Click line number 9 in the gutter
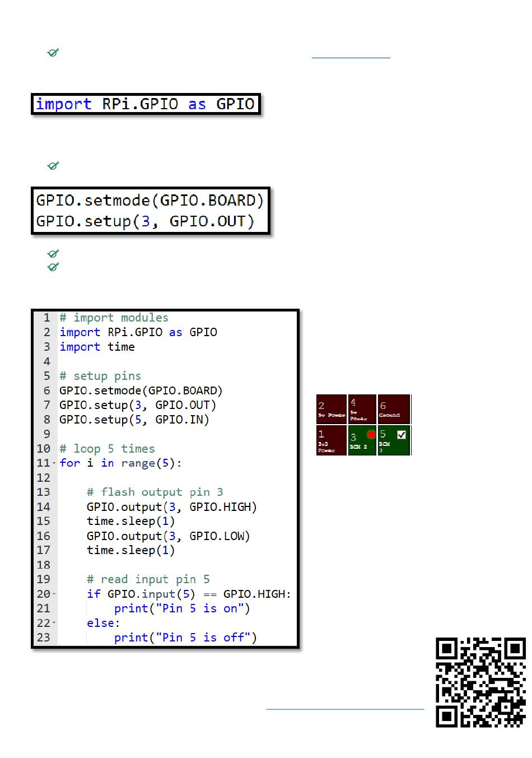 point(47,434)
